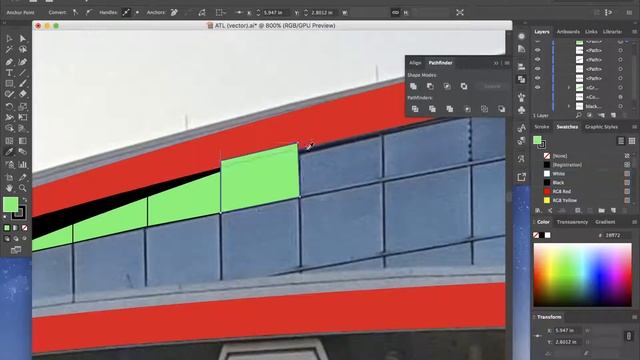Select the Rotate tool
This screenshot has width=640, height=360.
[x=9, y=107]
